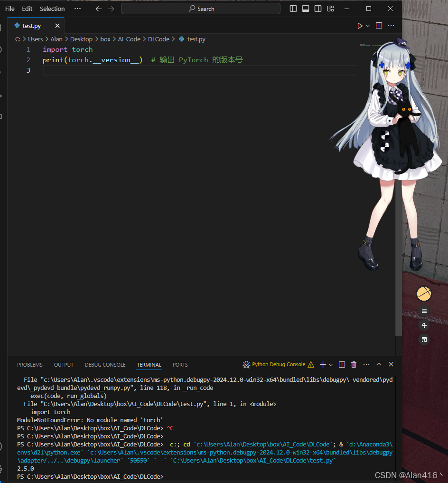Click the mascot widget move arrows icon

tap(424, 325)
